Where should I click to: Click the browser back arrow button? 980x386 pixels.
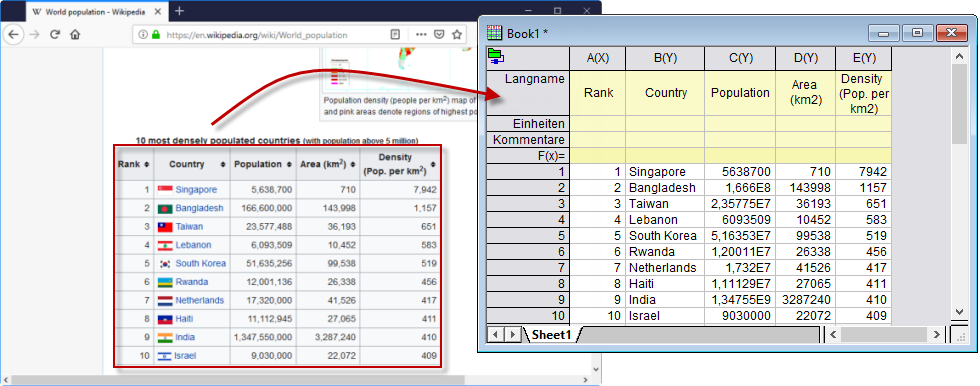pyautogui.click(x=14, y=35)
